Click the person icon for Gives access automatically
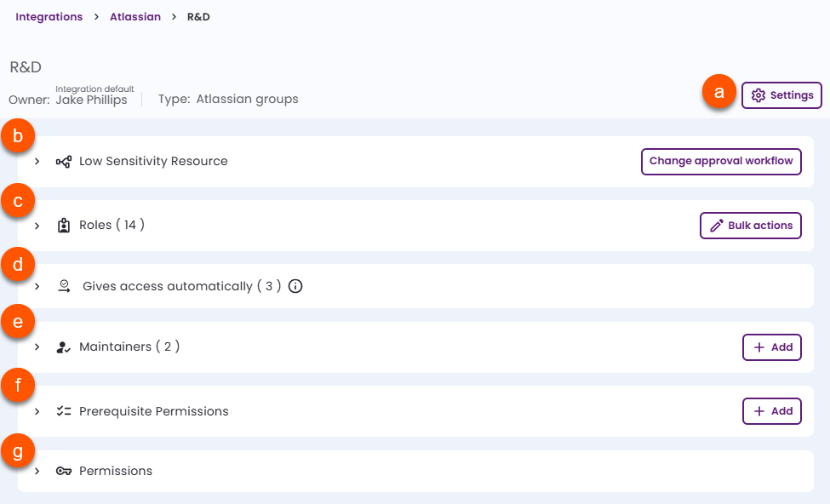Screen dimensions: 830x504 63,285
